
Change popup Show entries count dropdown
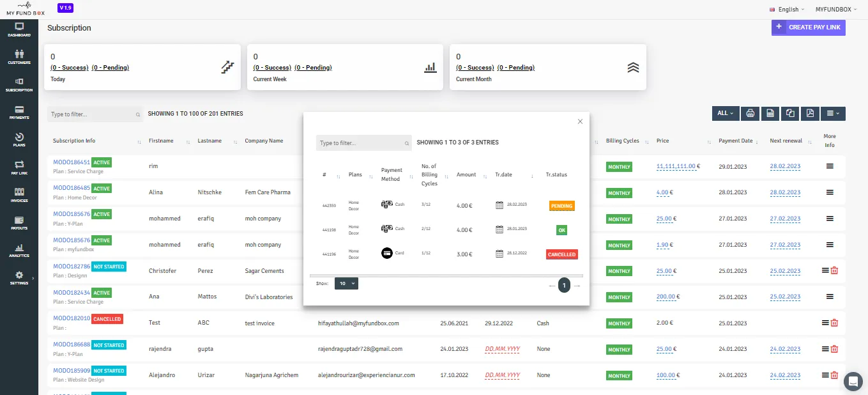coord(346,283)
